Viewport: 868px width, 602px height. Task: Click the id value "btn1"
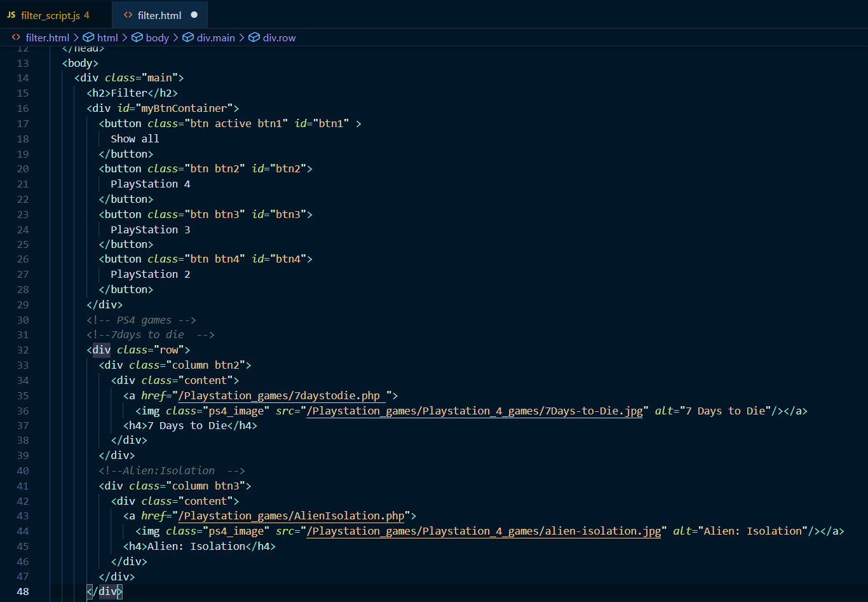pyautogui.click(x=330, y=123)
